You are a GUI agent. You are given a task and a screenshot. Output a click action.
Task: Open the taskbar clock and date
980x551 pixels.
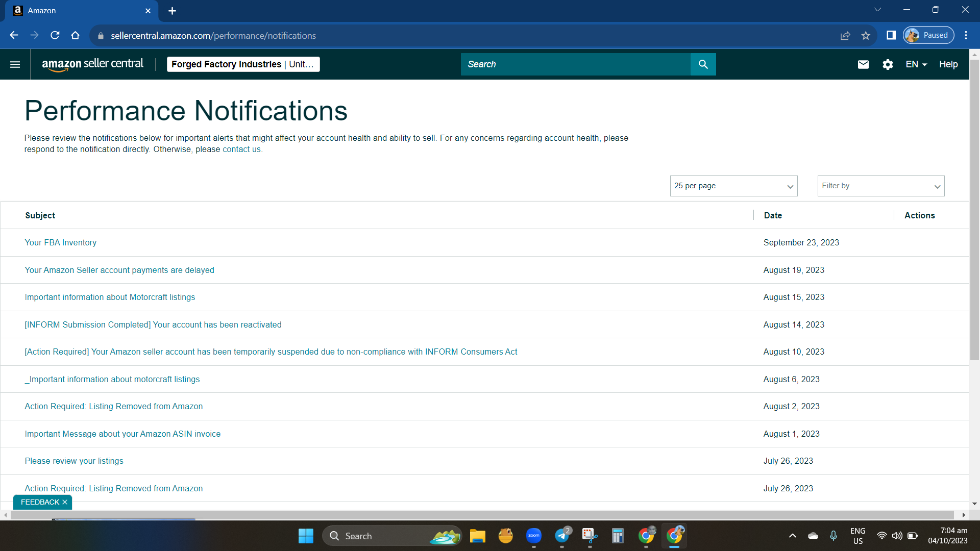pyautogui.click(x=947, y=536)
